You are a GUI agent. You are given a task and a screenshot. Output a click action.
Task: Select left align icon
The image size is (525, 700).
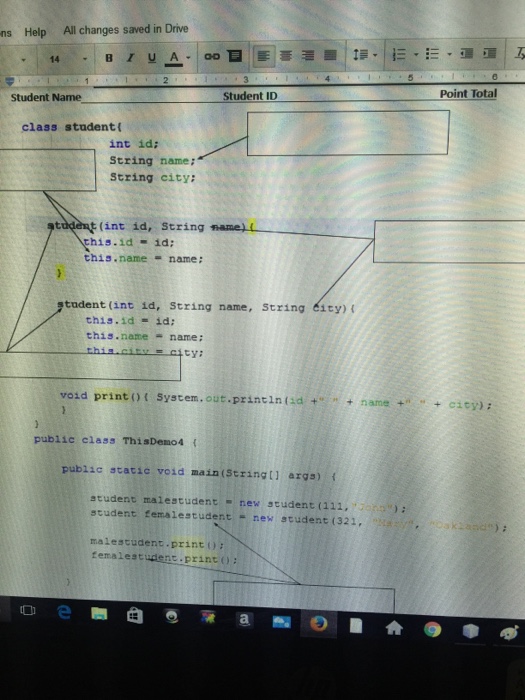pyautogui.click(x=263, y=55)
